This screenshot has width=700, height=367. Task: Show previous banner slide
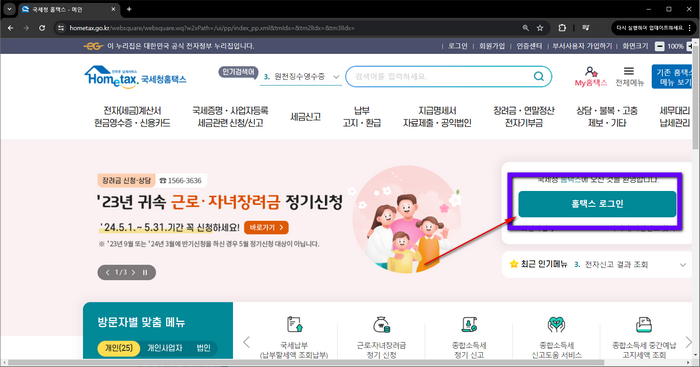click(x=108, y=272)
